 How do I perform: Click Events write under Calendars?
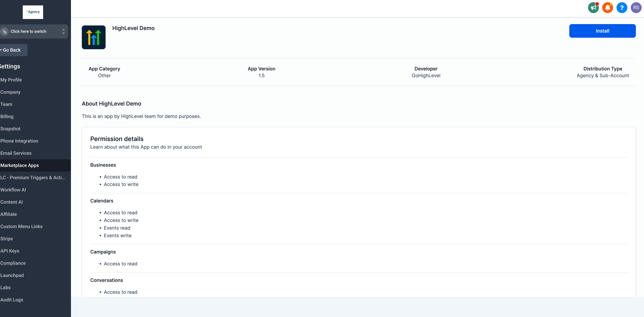pos(117,236)
